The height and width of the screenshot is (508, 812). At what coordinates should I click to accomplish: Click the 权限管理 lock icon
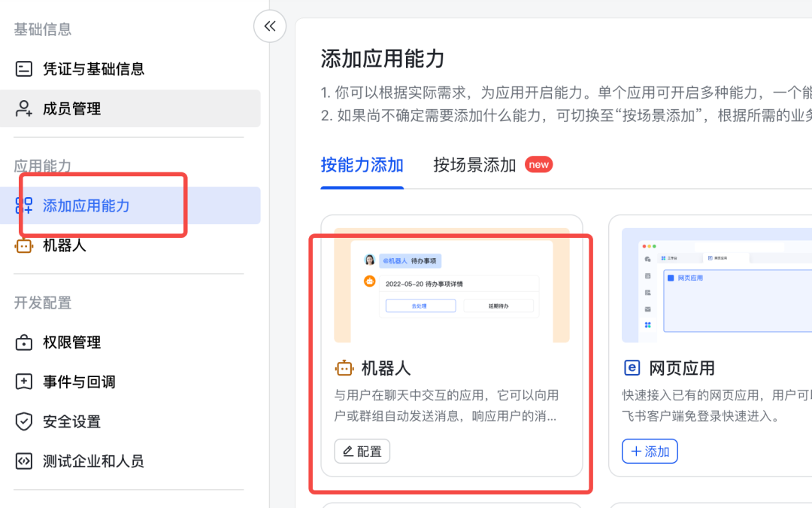point(24,342)
